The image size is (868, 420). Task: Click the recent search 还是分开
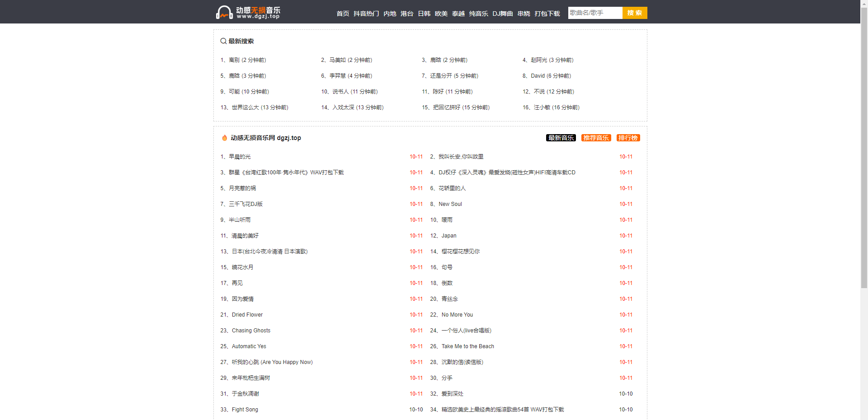click(x=441, y=76)
